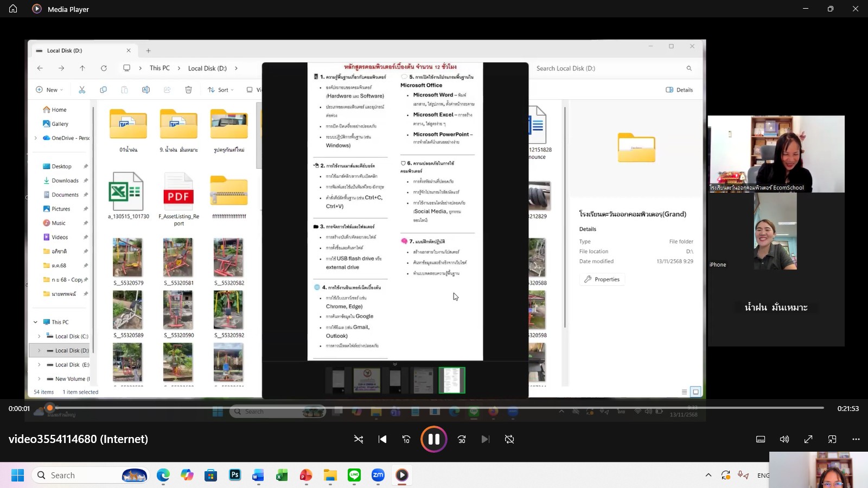Click the video seek bar track
868x488 pixels.
[434, 408]
